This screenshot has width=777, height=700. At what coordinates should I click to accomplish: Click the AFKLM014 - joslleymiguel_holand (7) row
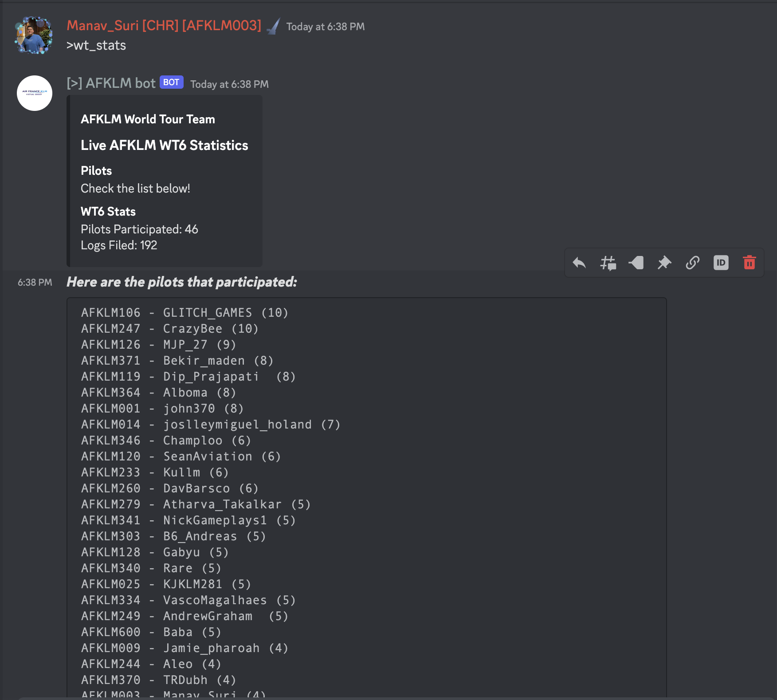(211, 425)
